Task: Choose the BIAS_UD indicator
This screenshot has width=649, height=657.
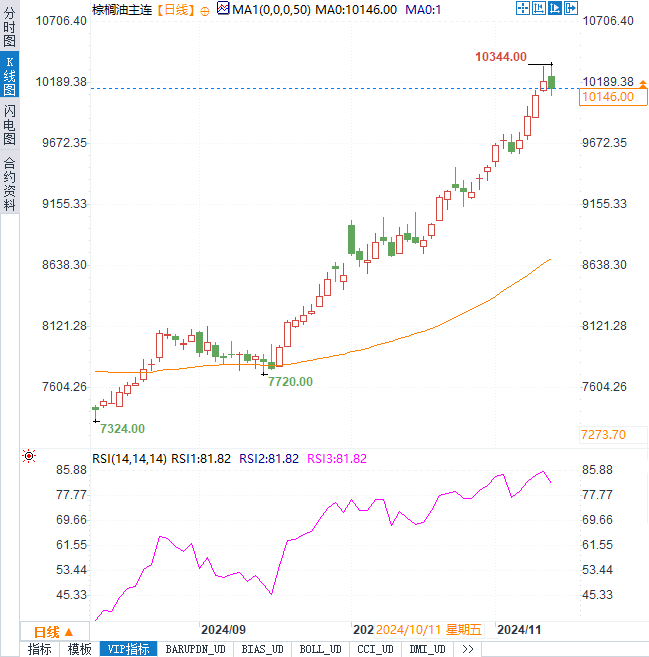Action: [264, 649]
